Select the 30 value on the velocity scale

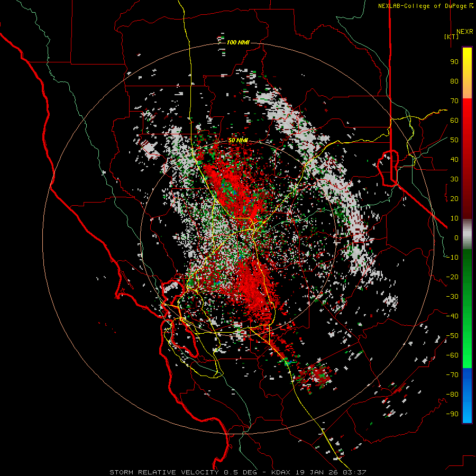[454, 179]
